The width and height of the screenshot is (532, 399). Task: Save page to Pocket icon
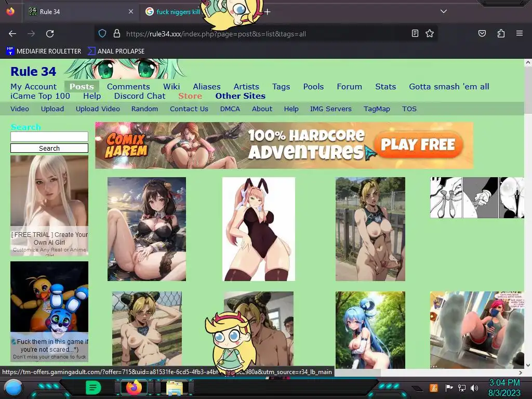point(482,33)
